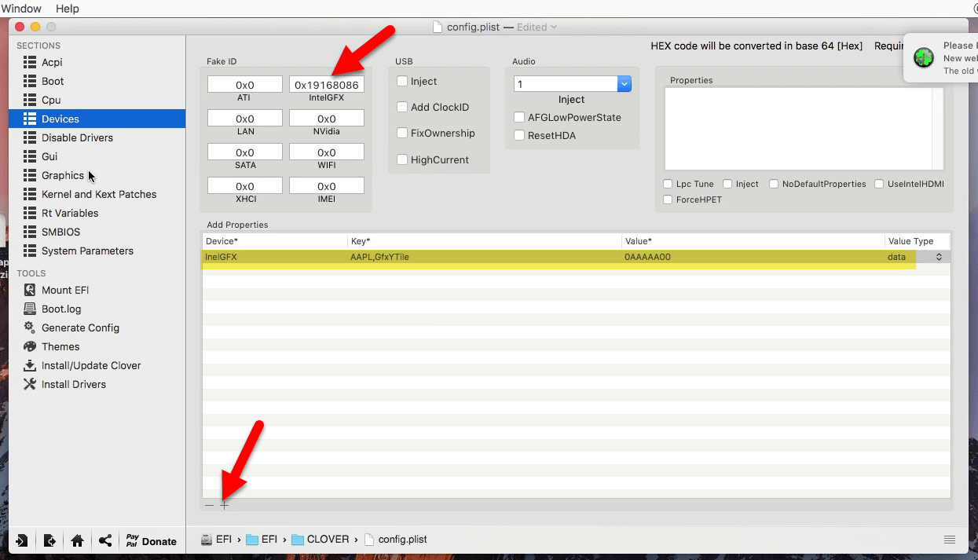The height and width of the screenshot is (560, 978).
Task: Click the IntelGFX Fake ID field
Action: point(327,84)
